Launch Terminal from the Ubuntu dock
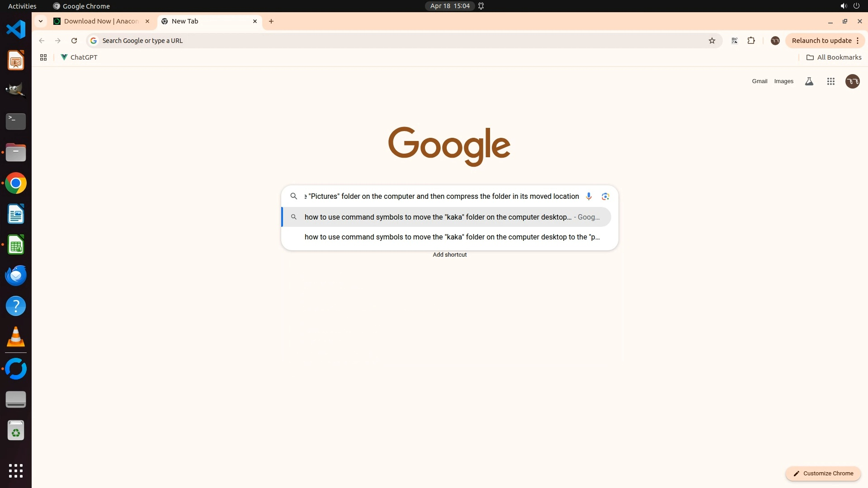 (16, 121)
